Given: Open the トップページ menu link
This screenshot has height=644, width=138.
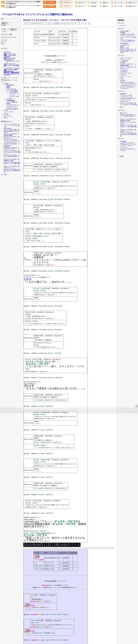Looking at the screenshot, I should tap(7, 51).
